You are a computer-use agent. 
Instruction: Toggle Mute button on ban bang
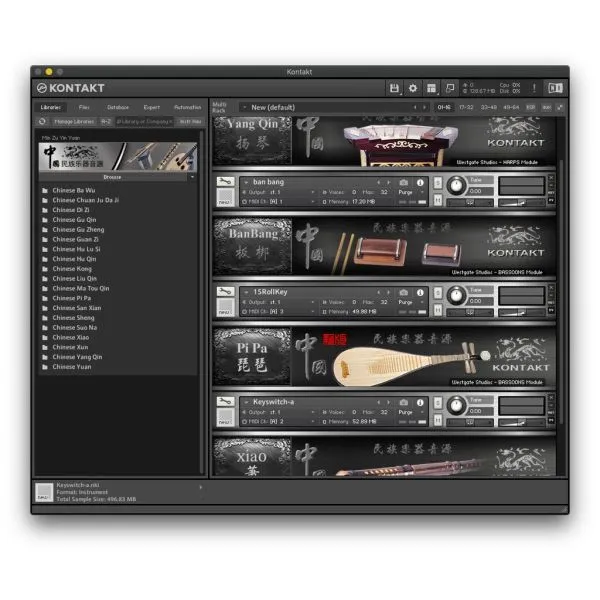[439, 200]
